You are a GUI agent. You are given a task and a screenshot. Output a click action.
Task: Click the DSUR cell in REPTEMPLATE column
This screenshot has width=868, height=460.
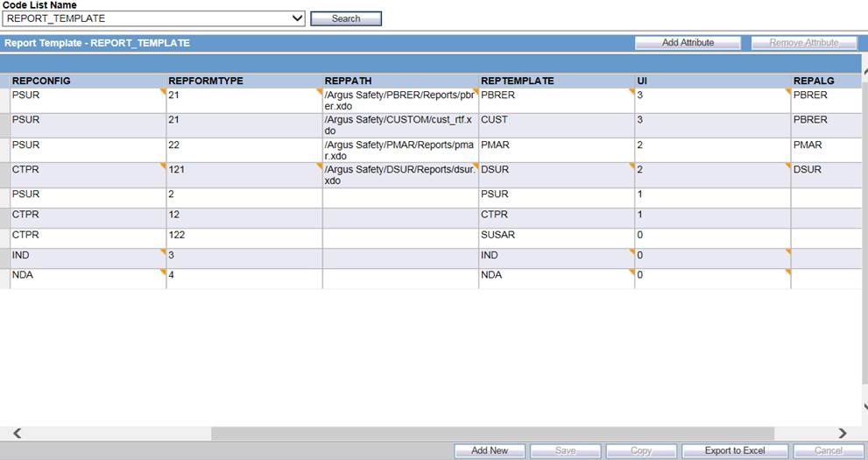[x=557, y=175]
